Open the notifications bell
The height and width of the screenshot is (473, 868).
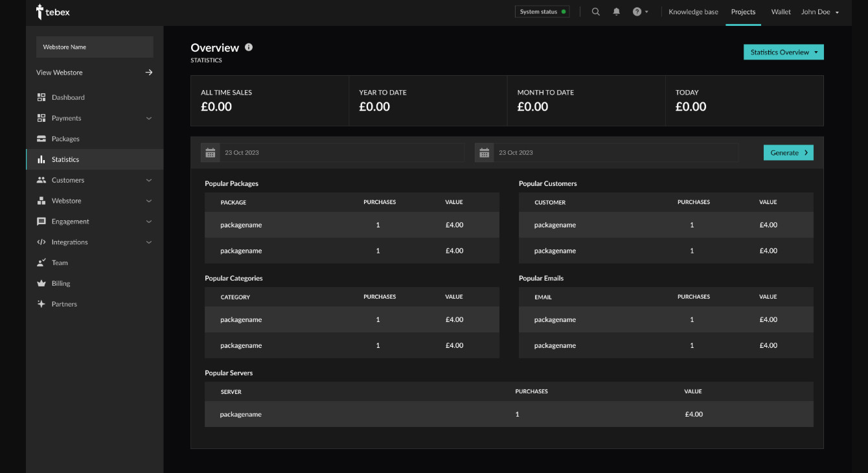(617, 12)
